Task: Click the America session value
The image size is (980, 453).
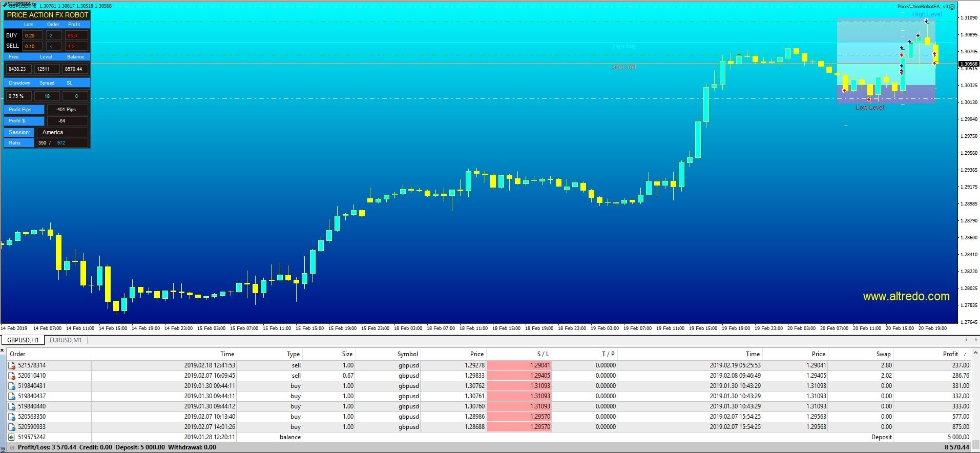Action: pos(62,132)
